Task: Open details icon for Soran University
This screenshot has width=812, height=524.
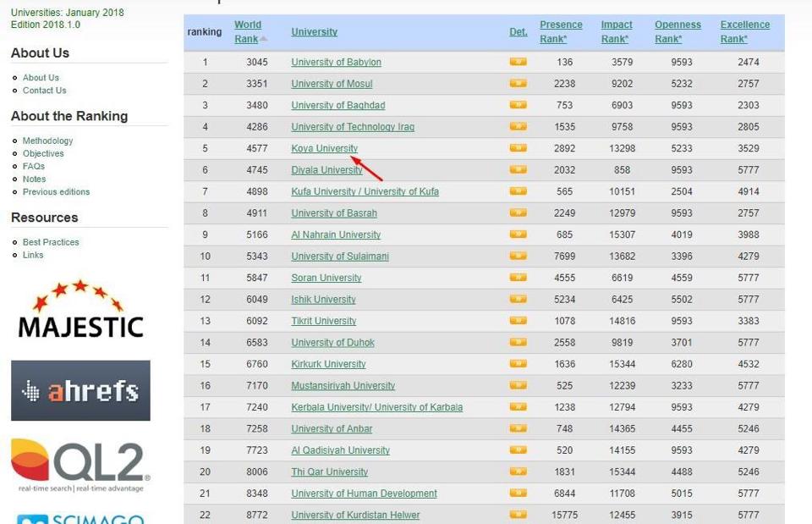Action: click(x=518, y=278)
